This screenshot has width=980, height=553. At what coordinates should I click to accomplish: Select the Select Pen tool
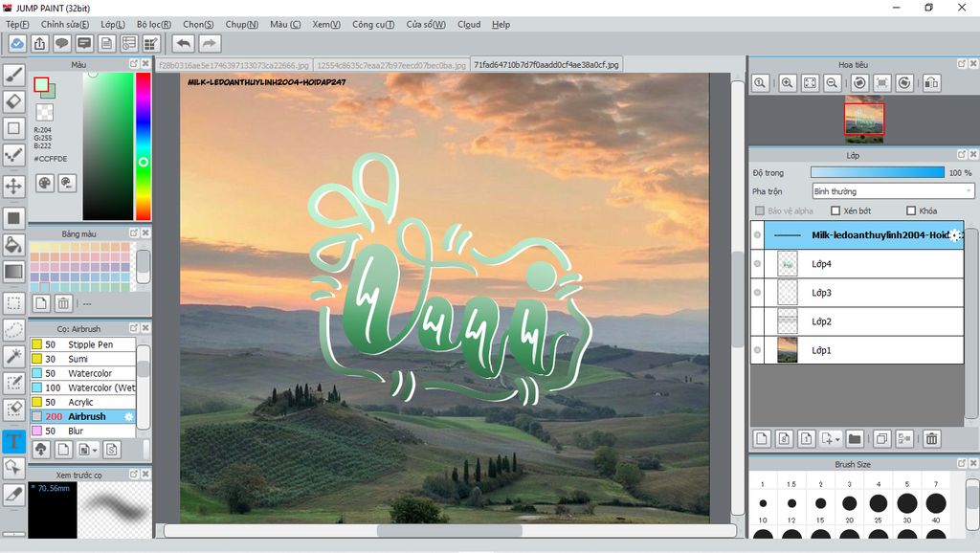13,383
